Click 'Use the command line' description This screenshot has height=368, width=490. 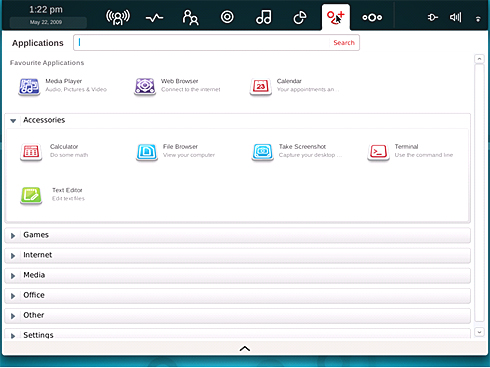click(424, 155)
